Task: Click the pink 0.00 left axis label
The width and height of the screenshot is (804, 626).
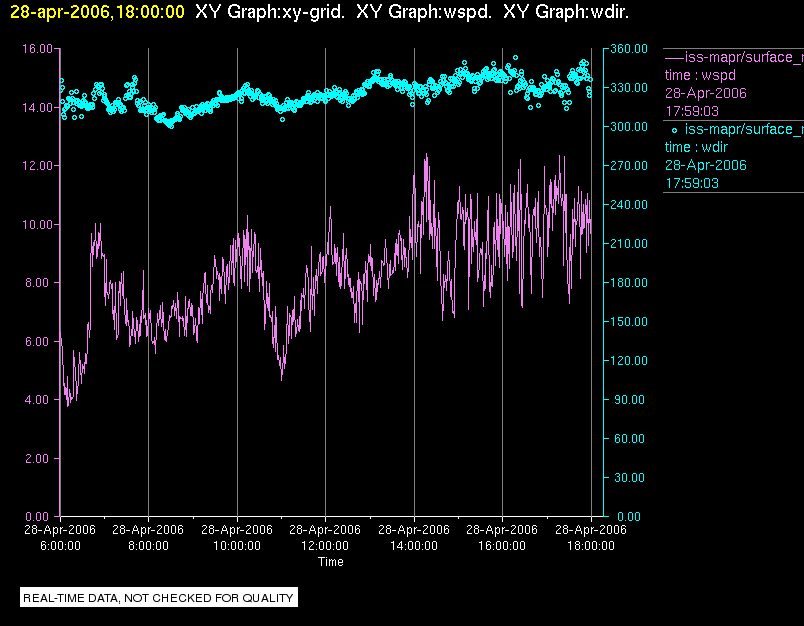Action: [x=39, y=516]
